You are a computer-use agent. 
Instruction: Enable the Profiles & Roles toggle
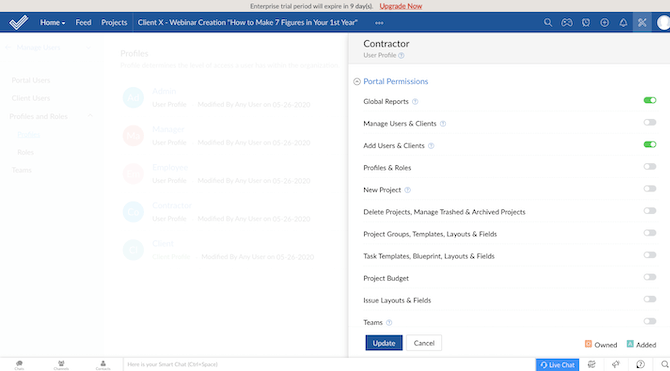[x=650, y=167]
